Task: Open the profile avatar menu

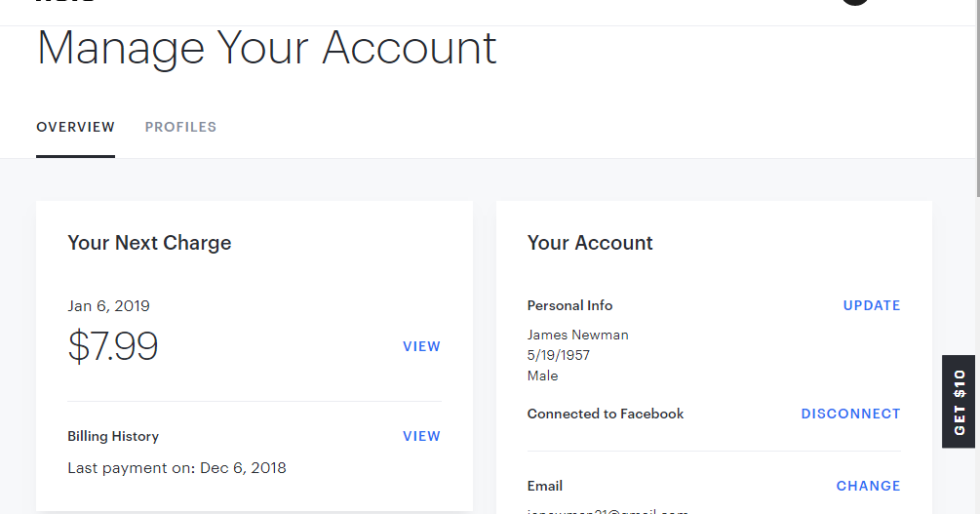Action: [x=855, y=2]
